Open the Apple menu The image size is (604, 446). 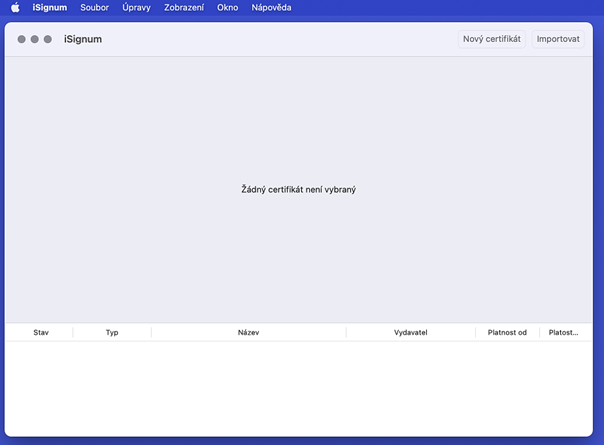tap(15, 7)
